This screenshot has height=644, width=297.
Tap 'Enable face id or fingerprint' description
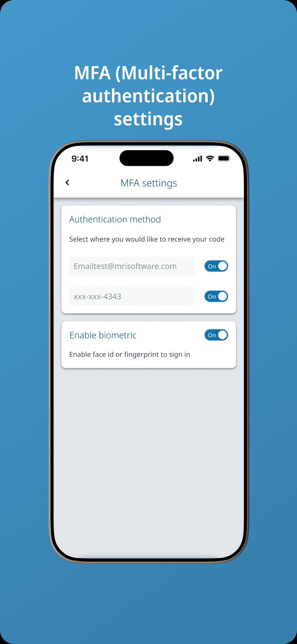tap(130, 355)
